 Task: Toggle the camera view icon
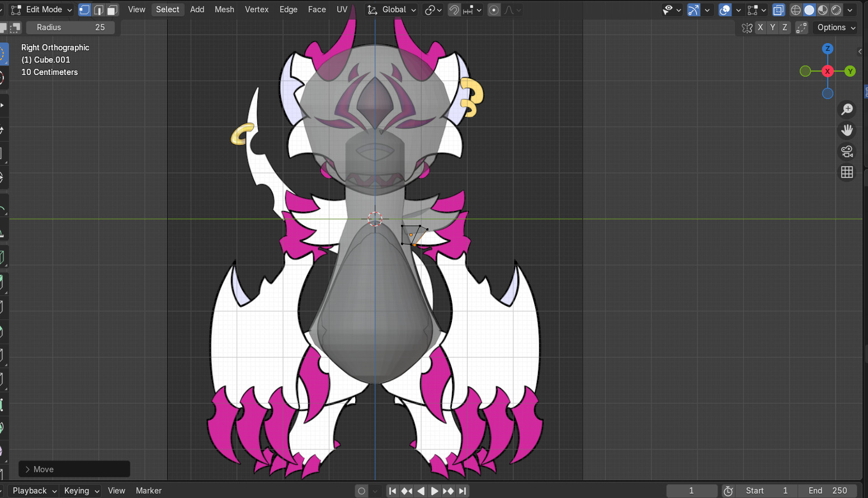(847, 151)
